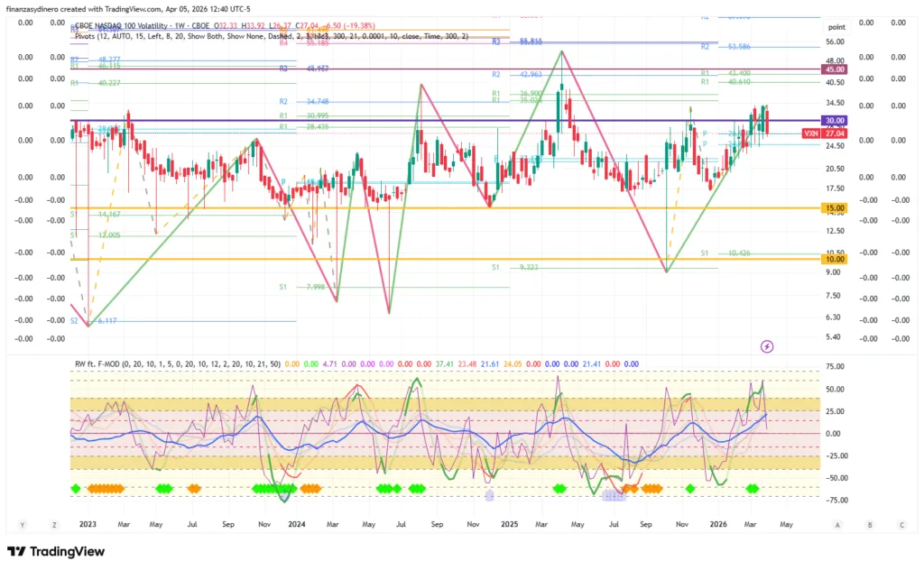Click the 'point' price scale label
This screenshot has width=924, height=570.
(x=836, y=27)
